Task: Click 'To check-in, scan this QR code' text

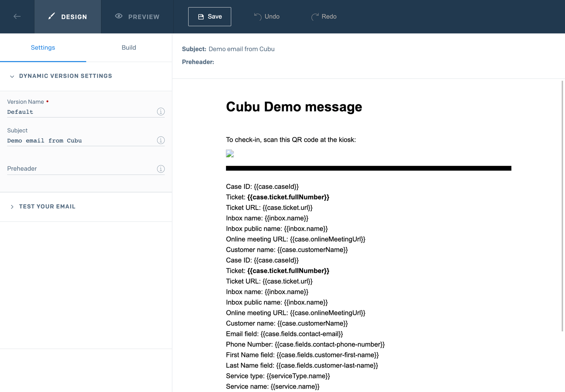Action: 291,140
